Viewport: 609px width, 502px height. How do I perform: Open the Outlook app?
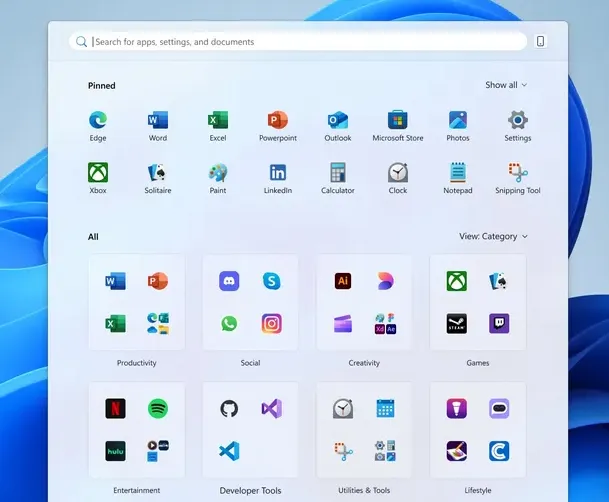338,120
